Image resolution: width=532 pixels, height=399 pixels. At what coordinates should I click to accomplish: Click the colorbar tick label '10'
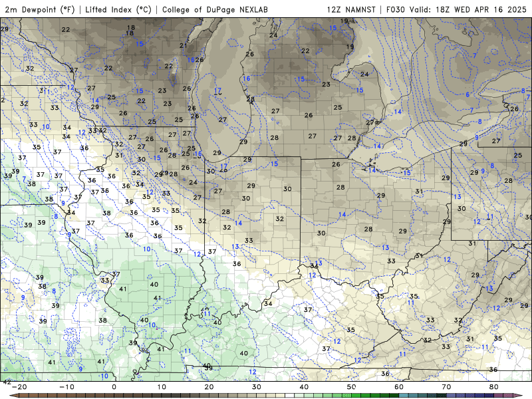pyautogui.click(x=162, y=387)
